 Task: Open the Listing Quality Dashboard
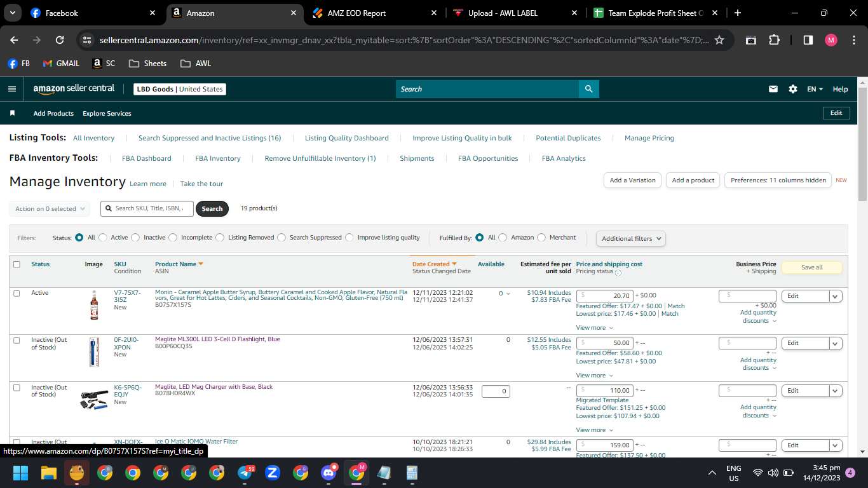click(347, 138)
